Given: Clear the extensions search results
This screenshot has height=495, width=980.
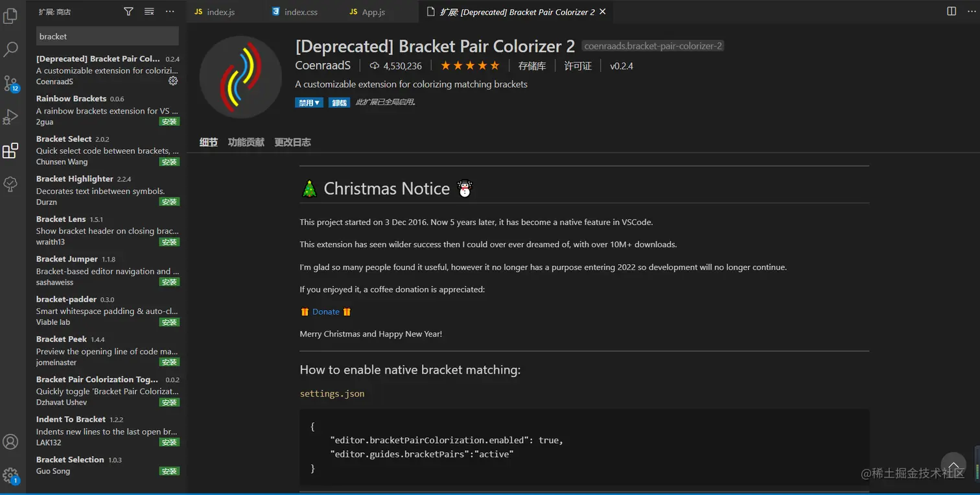Looking at the screenshot, I should pyautogui.click(x=149, y=11).
